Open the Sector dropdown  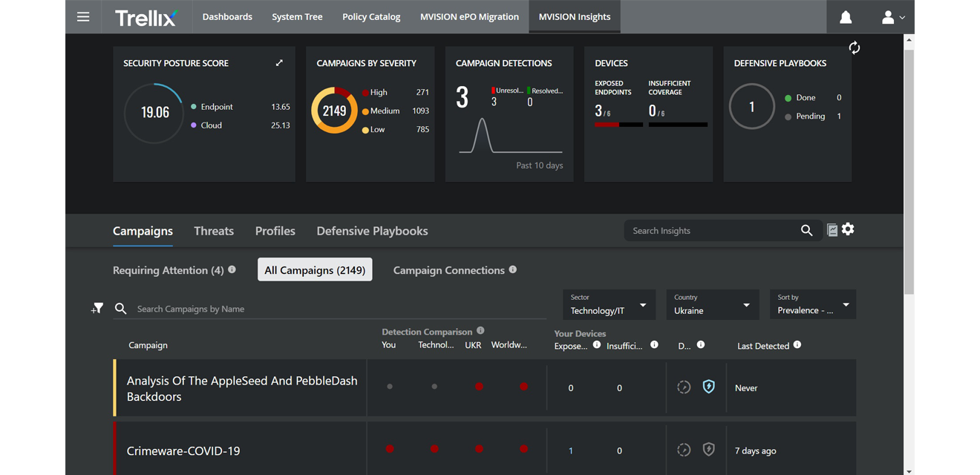point(609,304)
